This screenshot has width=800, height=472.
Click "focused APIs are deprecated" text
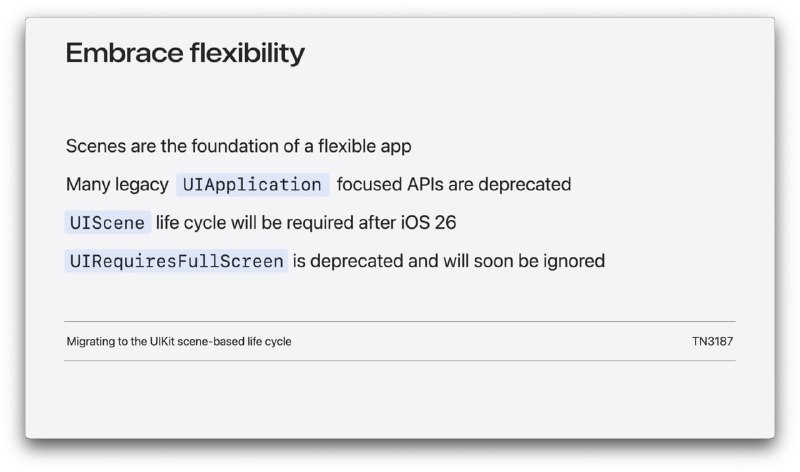point(454,185)
